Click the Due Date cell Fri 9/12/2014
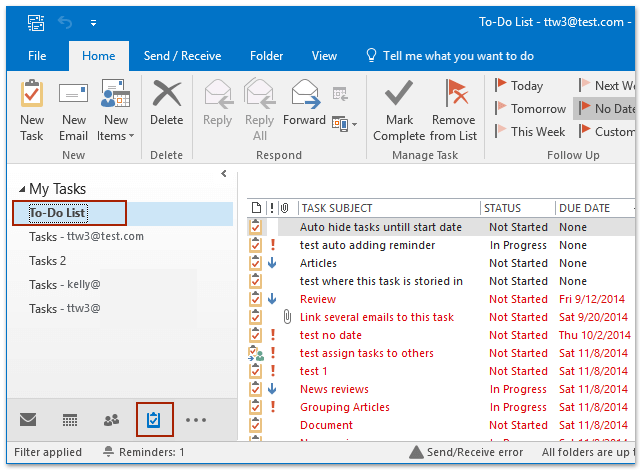640x470 pixels. pos(592,299)
